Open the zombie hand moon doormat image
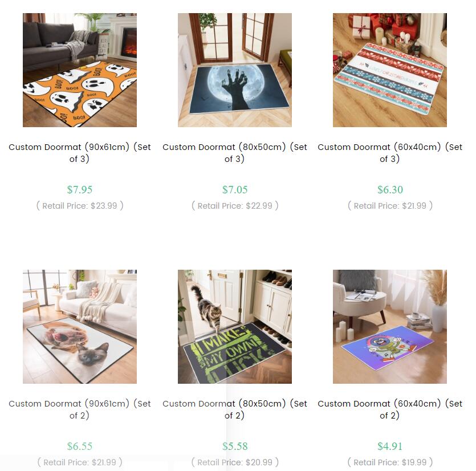The image size is (476, 471). point(235,70)
